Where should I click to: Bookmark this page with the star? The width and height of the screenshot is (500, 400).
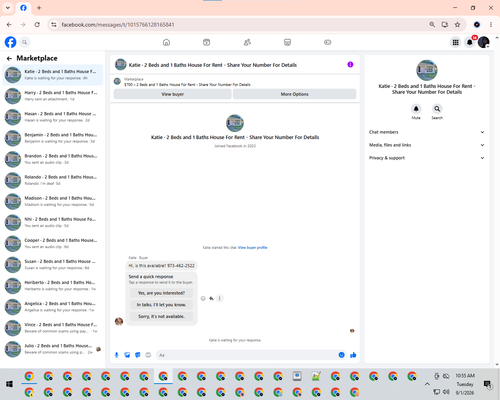[457, 25]
